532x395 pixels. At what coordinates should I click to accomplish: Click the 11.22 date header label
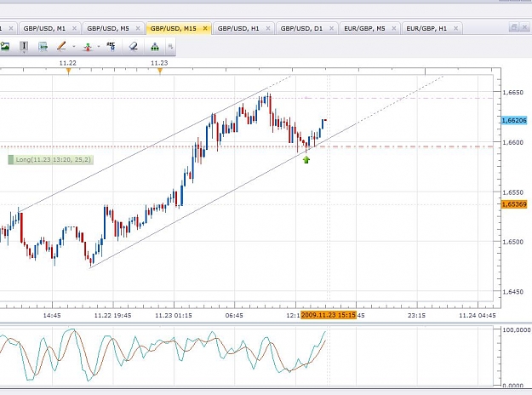pyautogui.click(x=68, y=63)
